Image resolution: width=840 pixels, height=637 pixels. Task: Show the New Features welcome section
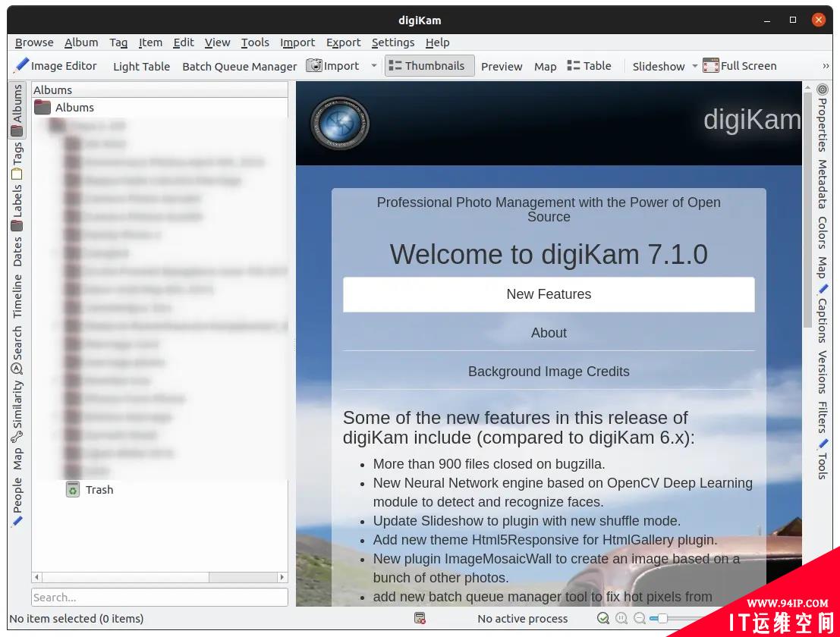(549, 294)
